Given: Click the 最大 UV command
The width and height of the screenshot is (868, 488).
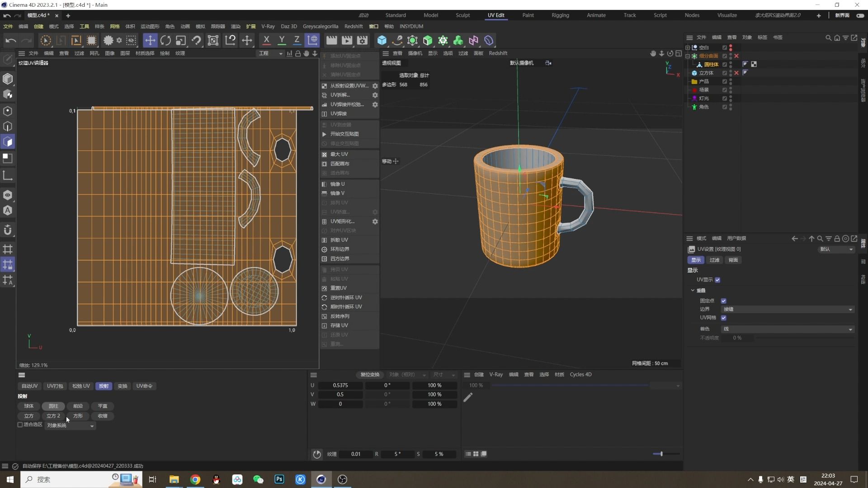Looking at the screenshot, I should point(339,155).
